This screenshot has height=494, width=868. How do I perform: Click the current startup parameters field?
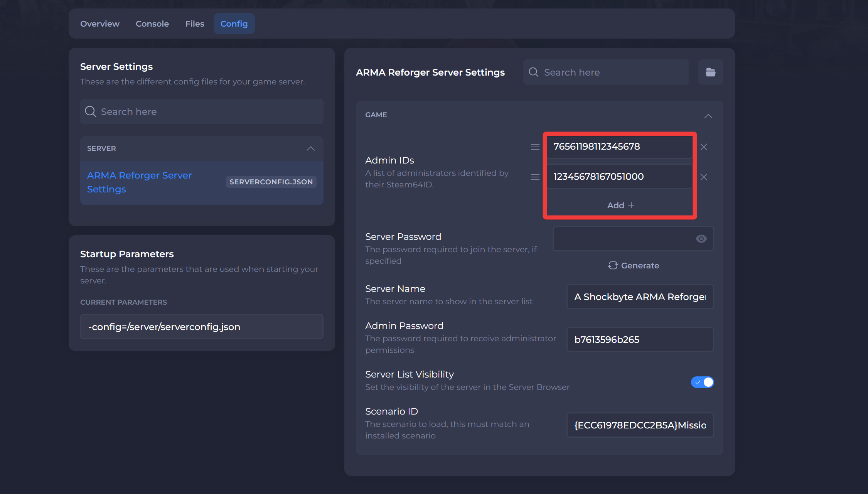pyautogui.click(x=202, y=327)
